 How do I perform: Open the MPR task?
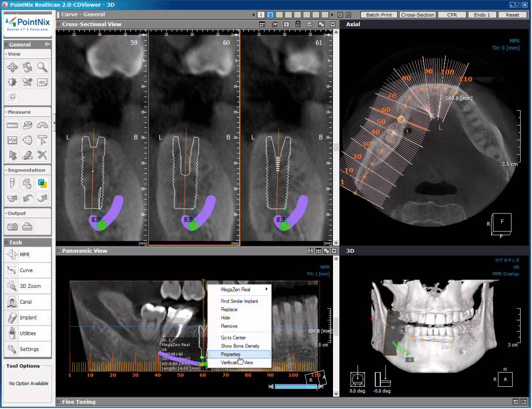(x=27, y=254)
